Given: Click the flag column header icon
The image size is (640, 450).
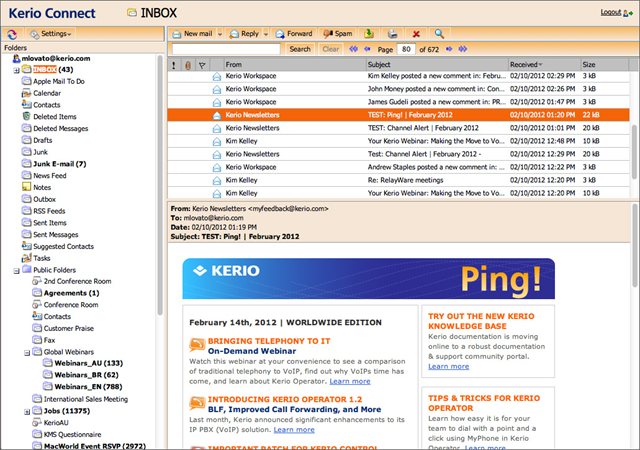Looking at the screenshot, I should click(202, 65).
